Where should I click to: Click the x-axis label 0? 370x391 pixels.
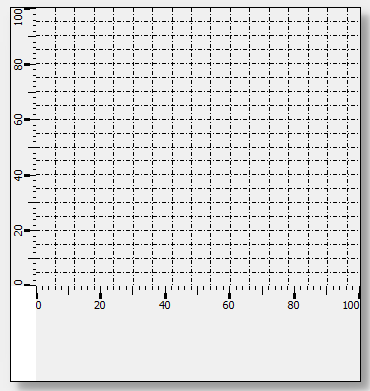pos(38,305)
